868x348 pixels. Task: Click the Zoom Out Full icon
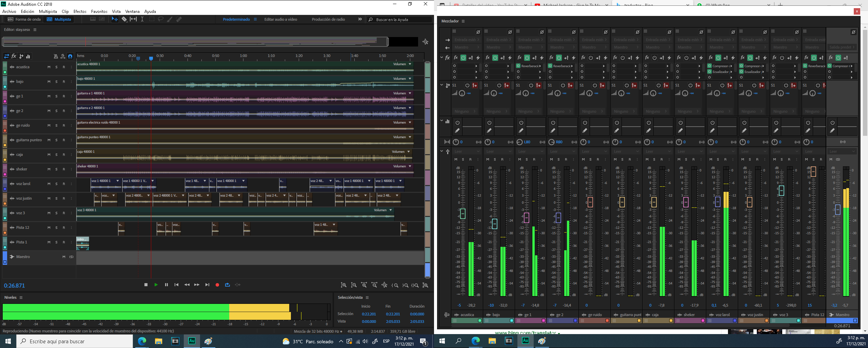pyautogui.click(x=384, y=285)
